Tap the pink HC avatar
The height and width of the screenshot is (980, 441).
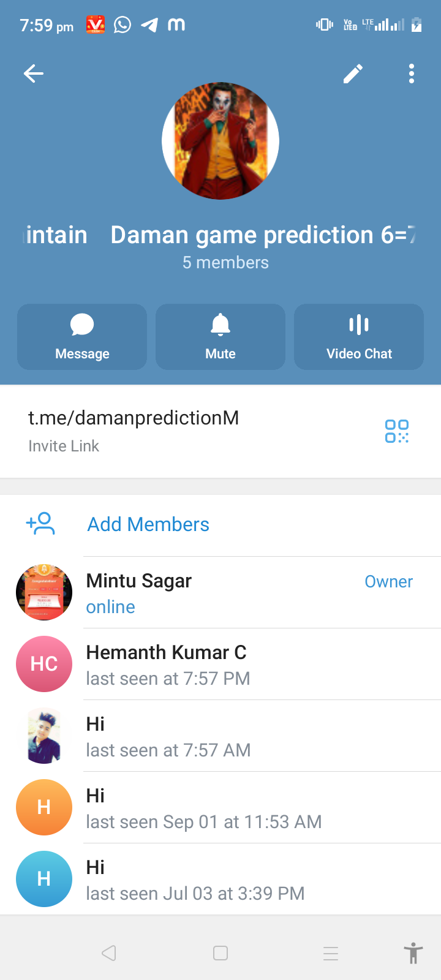pyautogui.click(x=44, y=664)
